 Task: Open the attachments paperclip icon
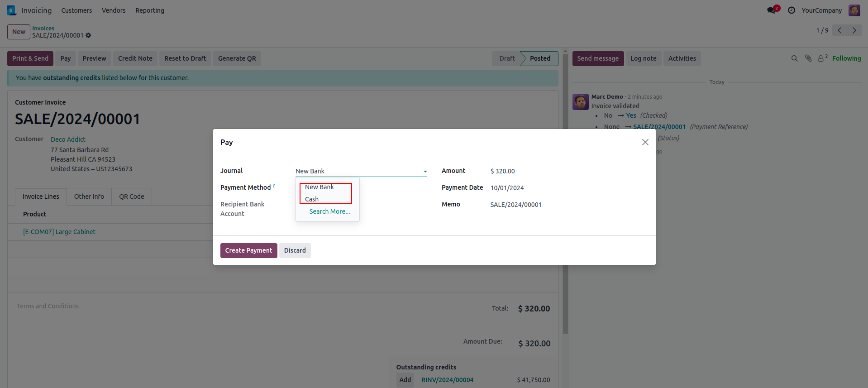(808, 58)
